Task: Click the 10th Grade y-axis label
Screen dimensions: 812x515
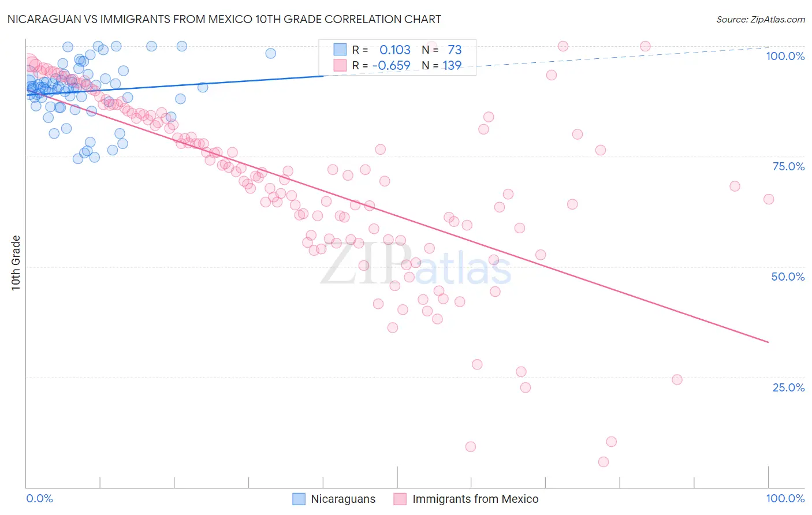Action: pos(16,263)
